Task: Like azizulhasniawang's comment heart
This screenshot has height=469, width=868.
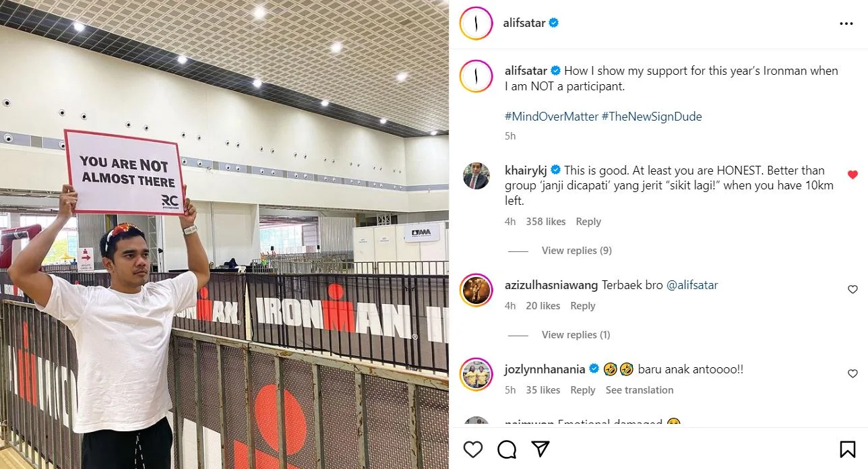Action: tap(852, 290)
